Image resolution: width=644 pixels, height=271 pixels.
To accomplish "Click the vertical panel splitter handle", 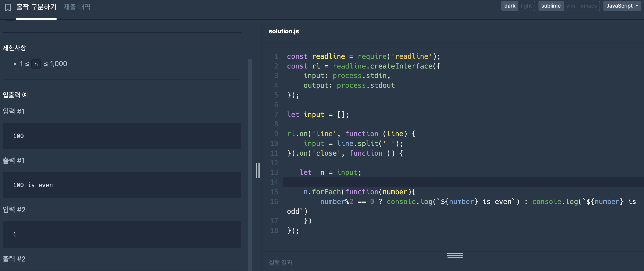I will pos(258,171).
